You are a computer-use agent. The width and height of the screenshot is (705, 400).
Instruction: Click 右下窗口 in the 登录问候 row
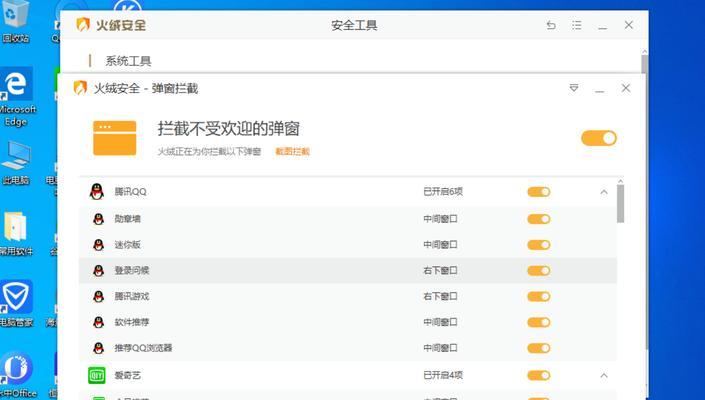[x=440, y=271]
